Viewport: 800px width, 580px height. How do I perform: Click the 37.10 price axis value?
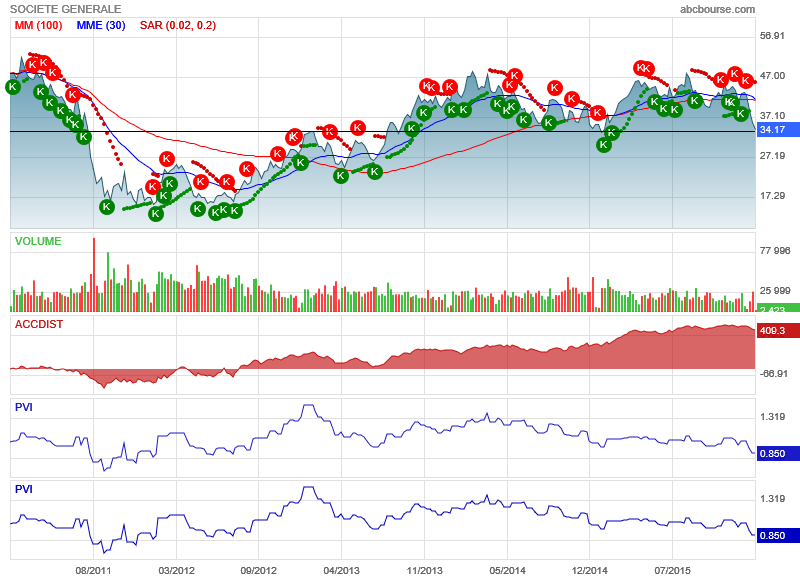coord(772,116)
